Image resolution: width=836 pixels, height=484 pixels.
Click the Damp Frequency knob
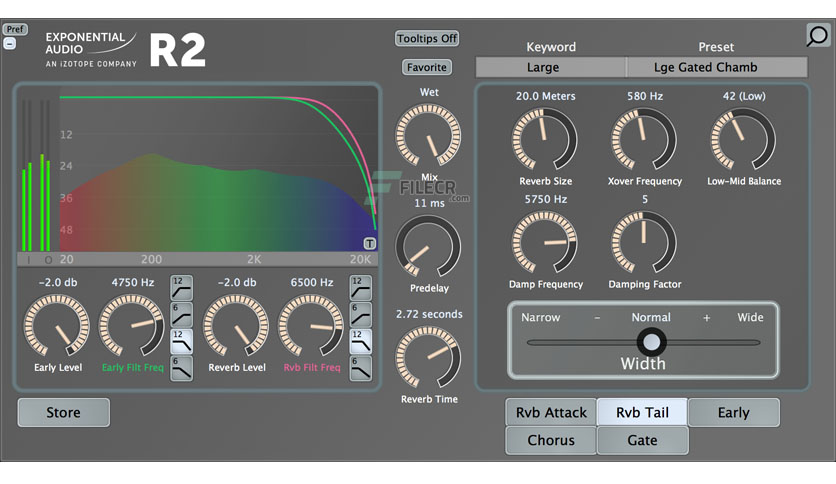click(x=544, y=243)
